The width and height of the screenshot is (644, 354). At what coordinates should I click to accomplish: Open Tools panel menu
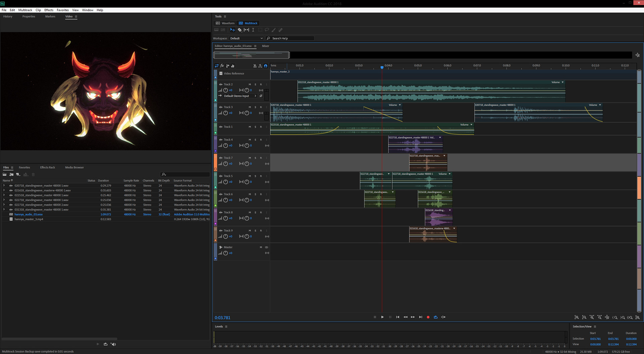pos(225,16)
